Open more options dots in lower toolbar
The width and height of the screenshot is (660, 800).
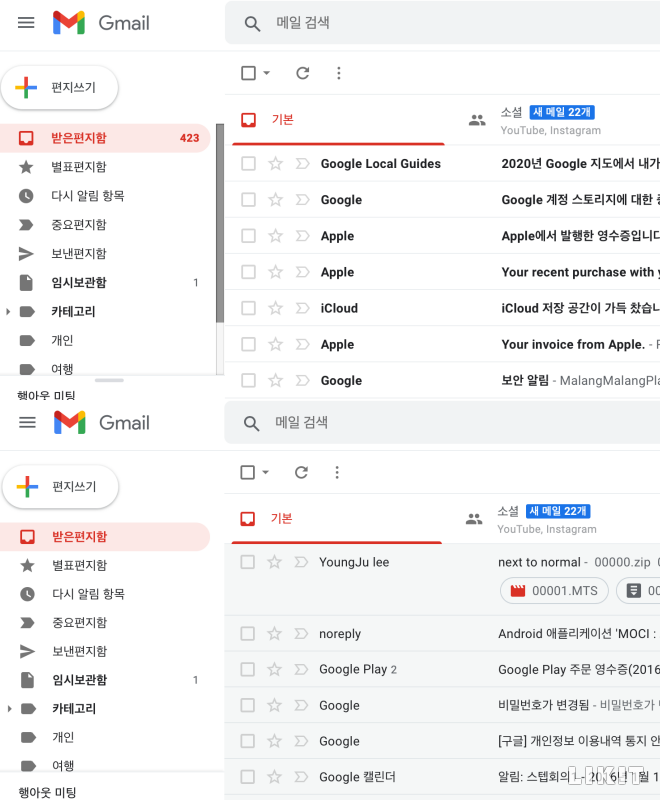[337, 472]
